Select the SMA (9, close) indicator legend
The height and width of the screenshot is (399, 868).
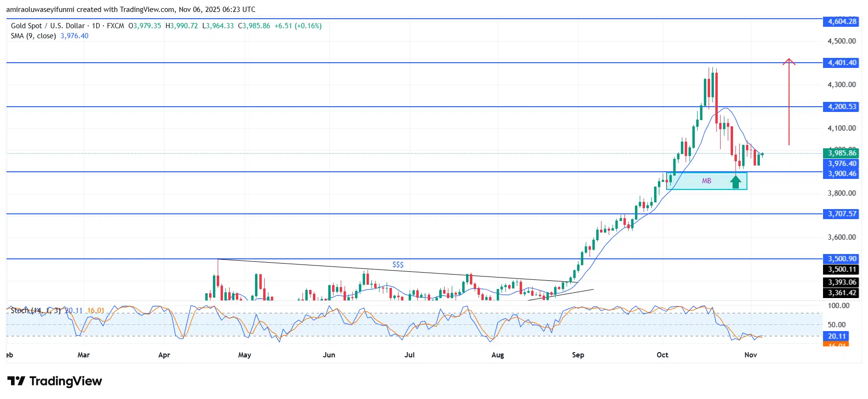[33, 36]
